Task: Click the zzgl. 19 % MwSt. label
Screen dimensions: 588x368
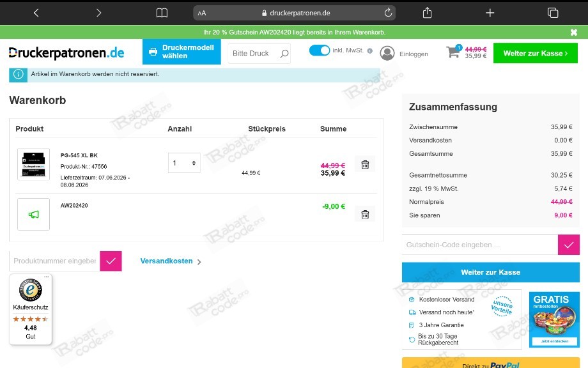Action: 434,188
